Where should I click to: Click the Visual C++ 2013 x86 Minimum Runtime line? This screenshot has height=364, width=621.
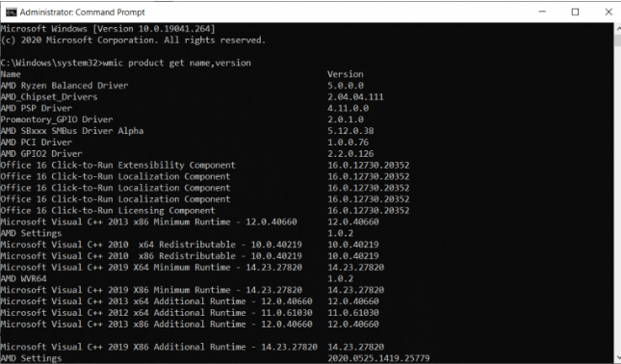[148, 221]
